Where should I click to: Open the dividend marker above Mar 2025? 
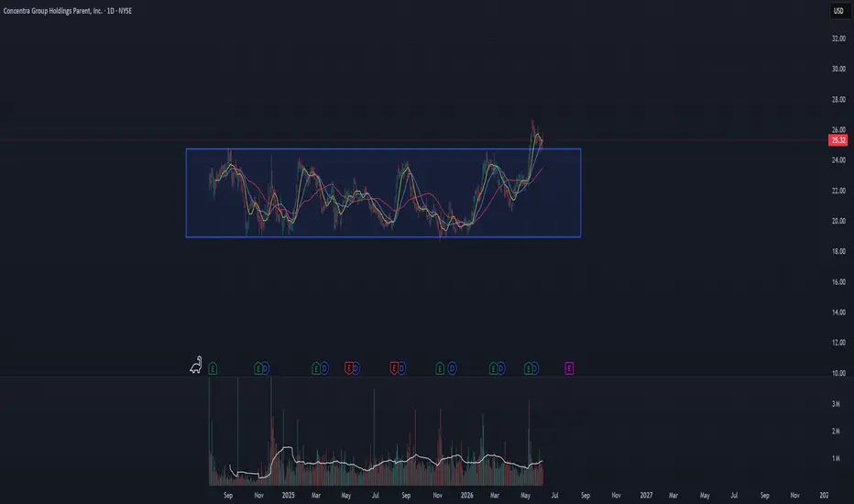click(324, 369)
